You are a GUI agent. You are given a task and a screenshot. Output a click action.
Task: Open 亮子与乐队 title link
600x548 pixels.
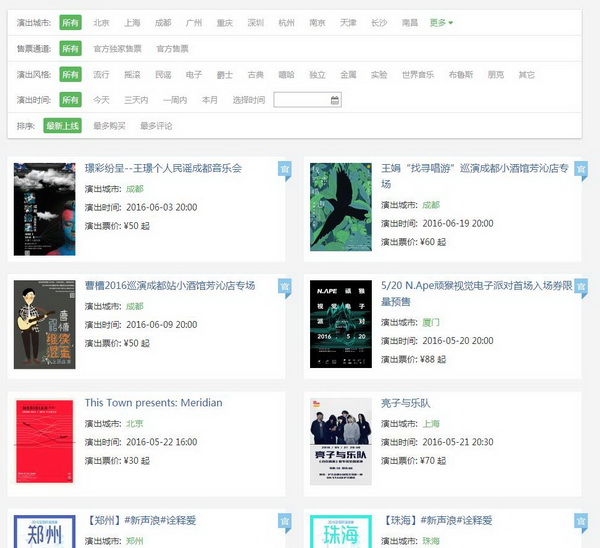tap(406, 403)
